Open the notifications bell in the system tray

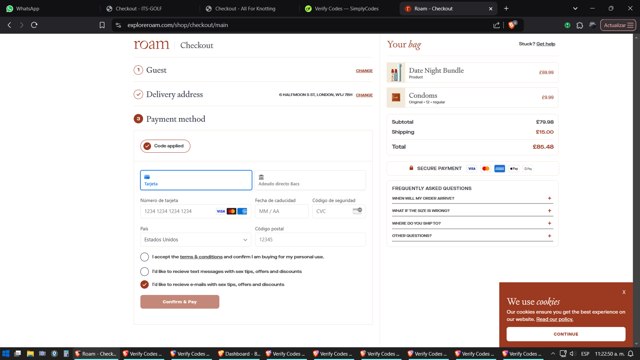click(x=631, y=353)
